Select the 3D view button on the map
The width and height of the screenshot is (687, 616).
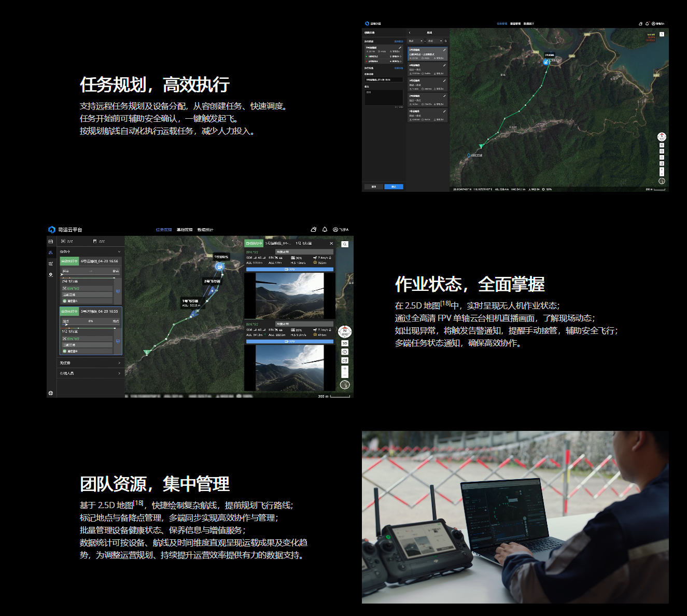click(x=345, y=343)
